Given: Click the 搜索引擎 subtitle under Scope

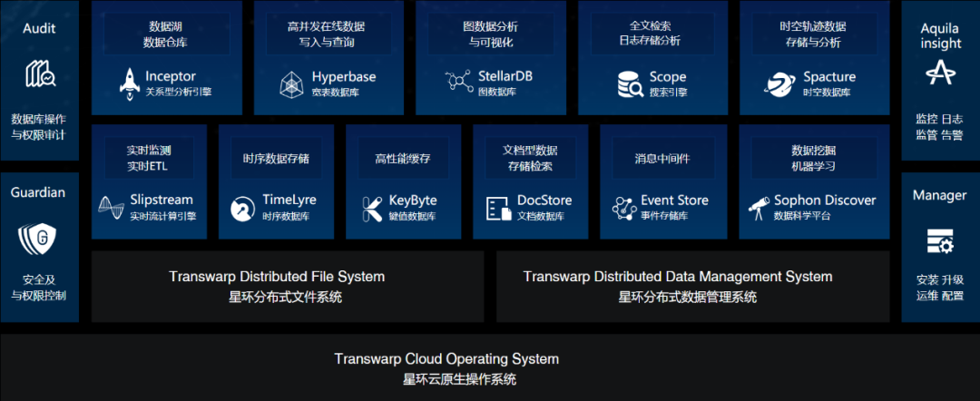Looking at the screenshot, I should [668, 93].
